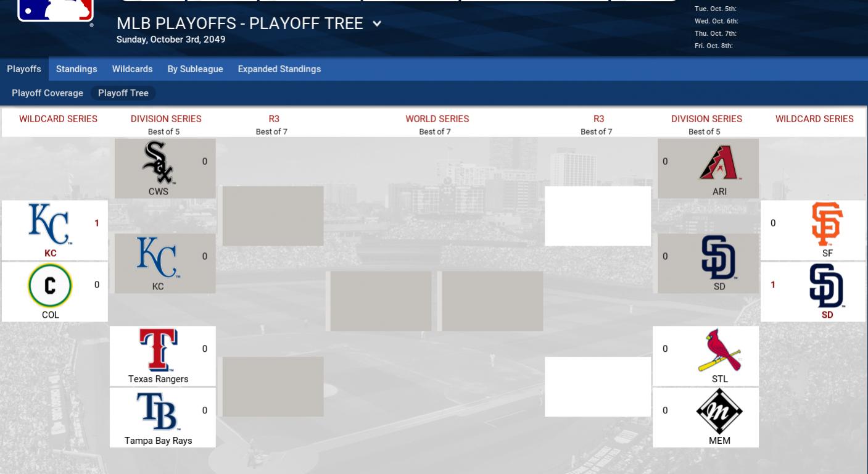This screenshot has width=868, height=474.
Task: Click the empty World Series left slot
Action: point(381,301)
